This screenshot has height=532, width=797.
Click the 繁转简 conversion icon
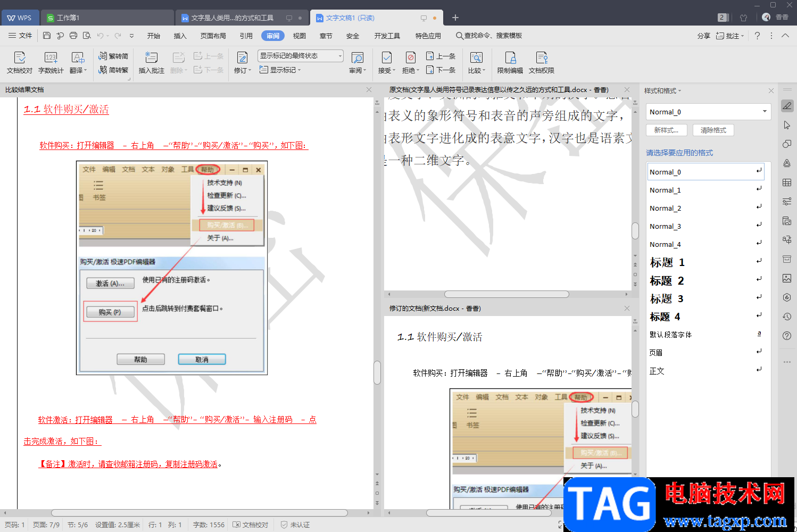coord(113,56)
